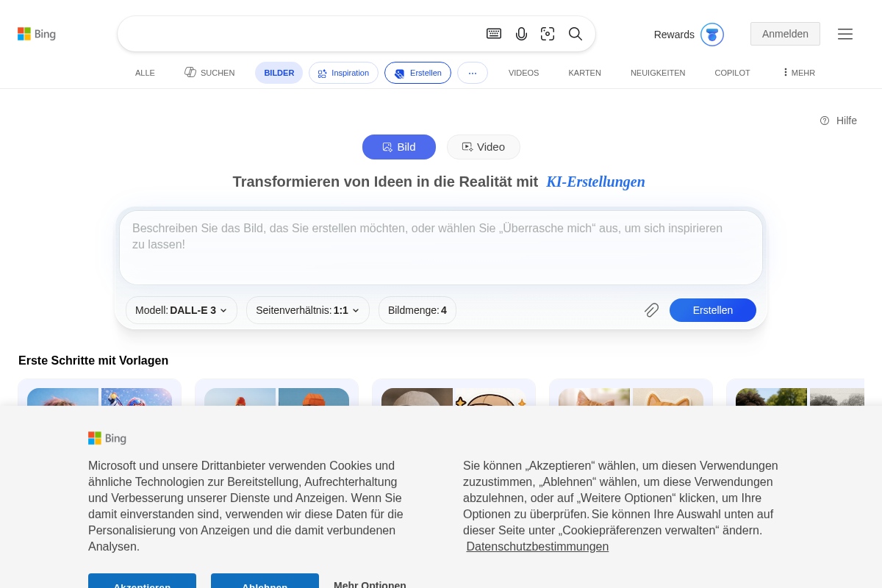
Task: Switch to Video creation mode
Action: click(x=483, y=147)
